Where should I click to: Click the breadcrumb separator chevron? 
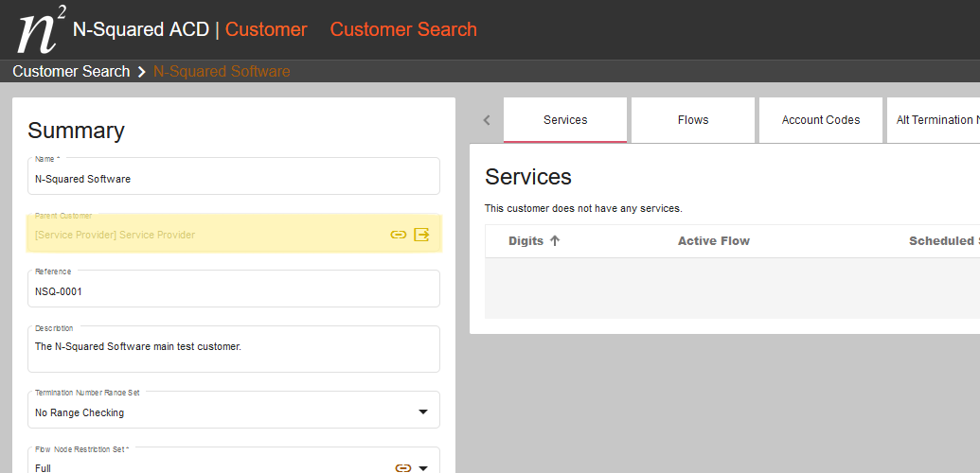(142, 72)
